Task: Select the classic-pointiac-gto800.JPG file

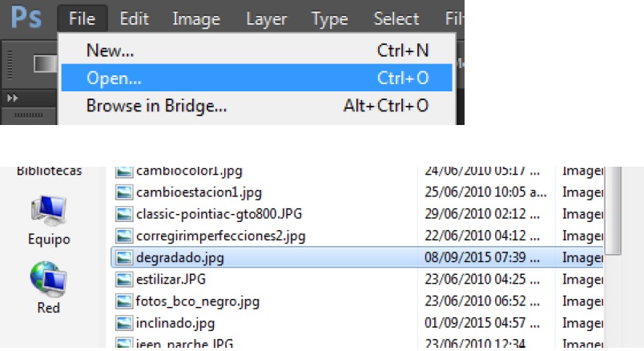Action: point(219,214)
